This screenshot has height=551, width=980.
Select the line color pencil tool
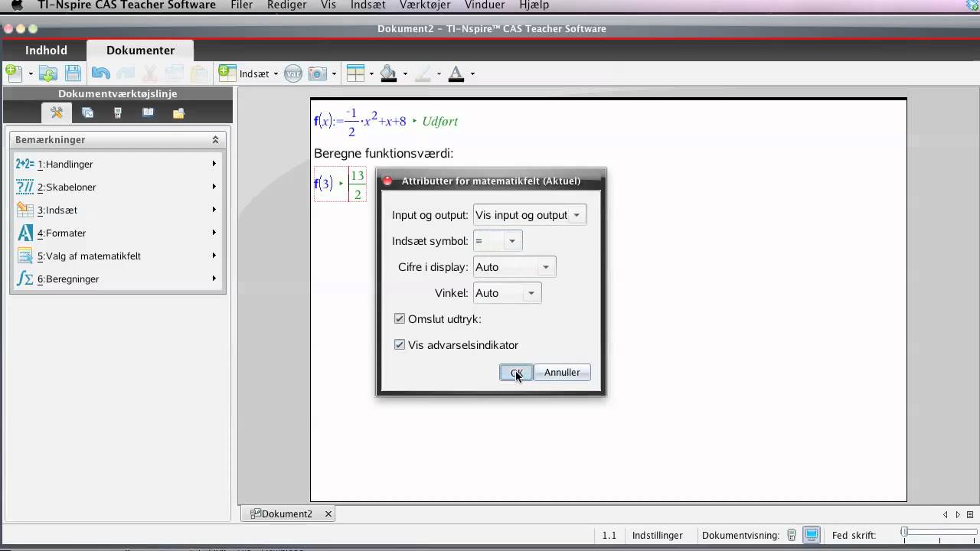(x=423, y=73)
